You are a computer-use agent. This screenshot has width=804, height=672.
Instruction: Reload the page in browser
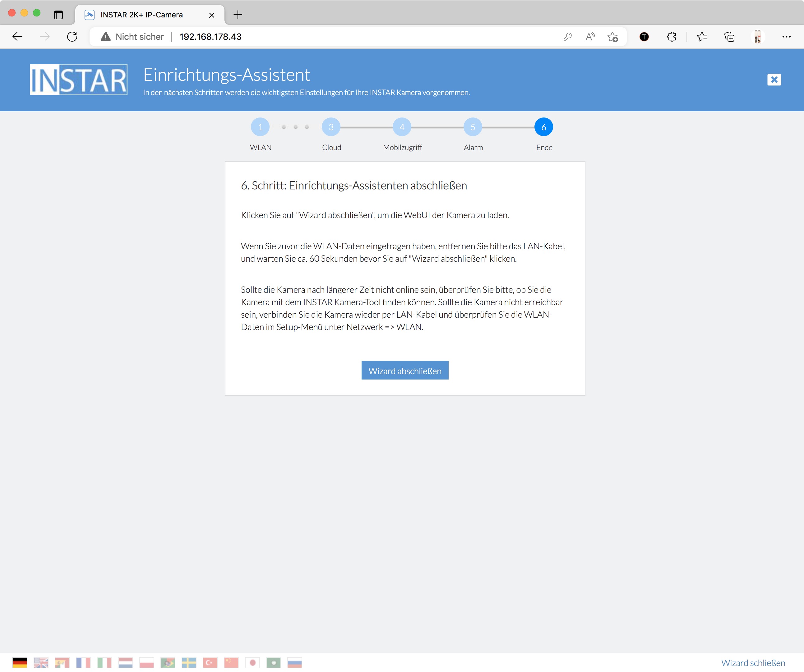[x=72, y=37]
